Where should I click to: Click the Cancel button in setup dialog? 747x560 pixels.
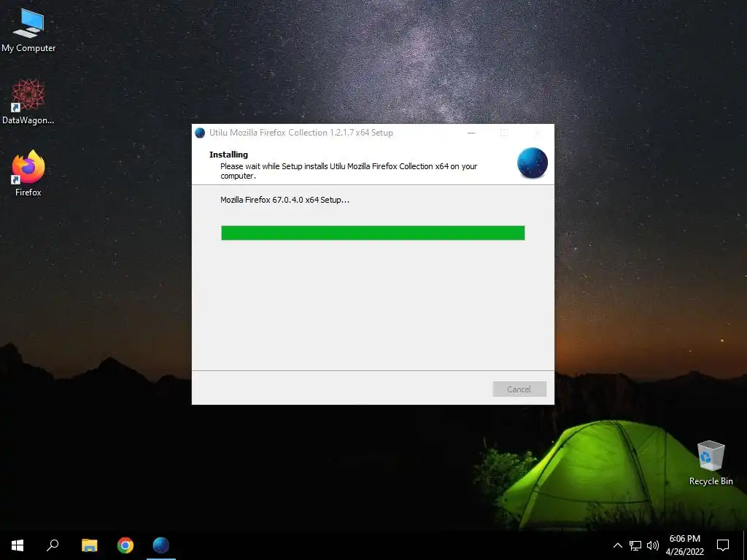(519, 389)
